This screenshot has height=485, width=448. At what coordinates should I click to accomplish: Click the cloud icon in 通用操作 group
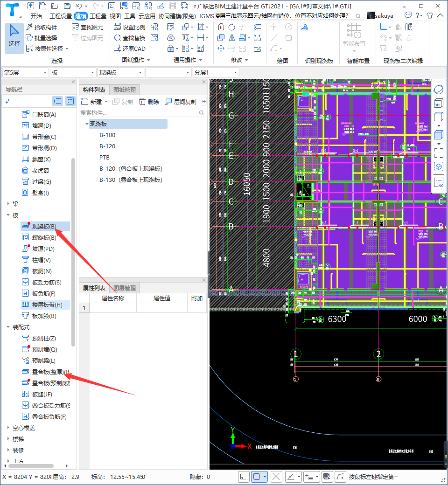coord(171,38)
